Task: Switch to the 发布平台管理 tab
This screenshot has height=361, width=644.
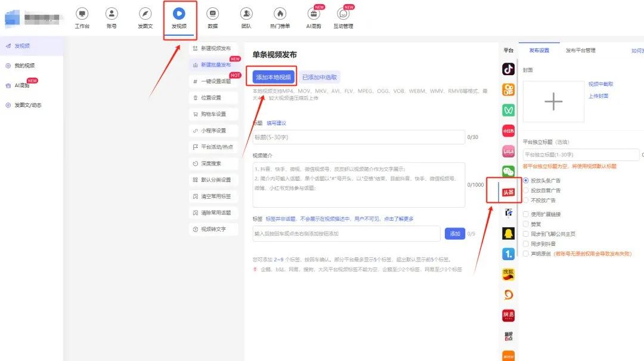Action: point(580,50)
